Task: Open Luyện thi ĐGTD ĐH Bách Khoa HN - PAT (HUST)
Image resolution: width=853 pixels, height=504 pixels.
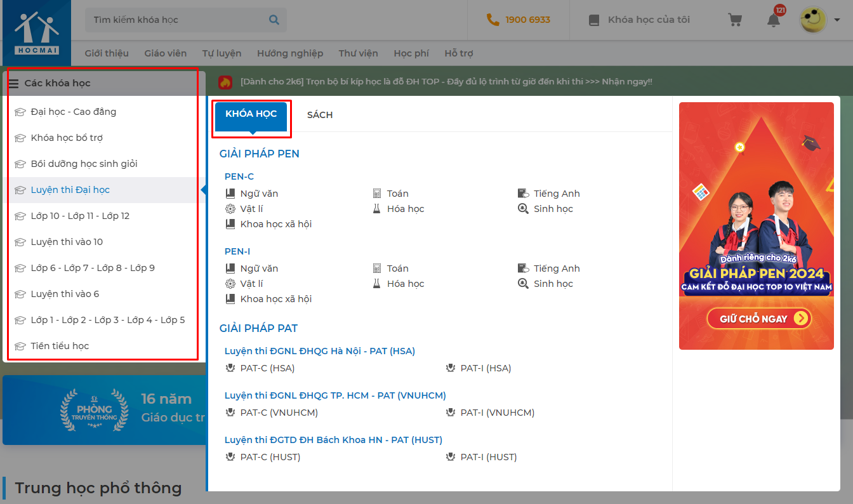Action: click(x=333, y=440)
